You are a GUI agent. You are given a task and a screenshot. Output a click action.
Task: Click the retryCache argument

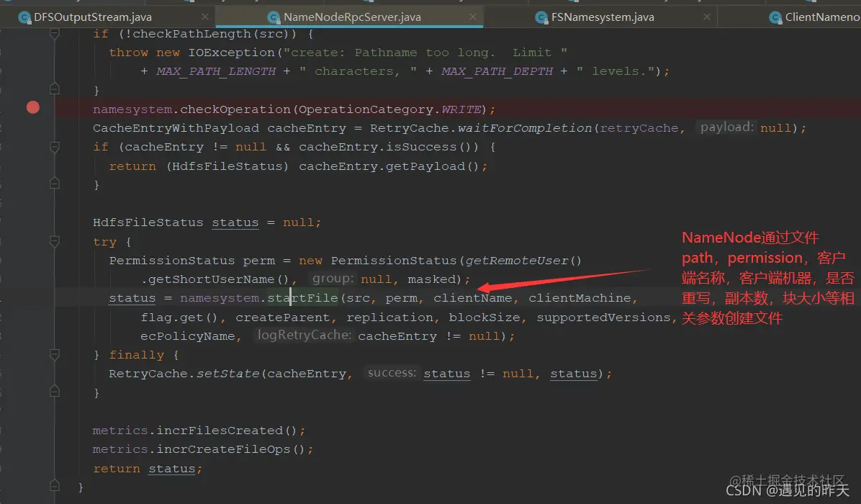tap(639, 128)
